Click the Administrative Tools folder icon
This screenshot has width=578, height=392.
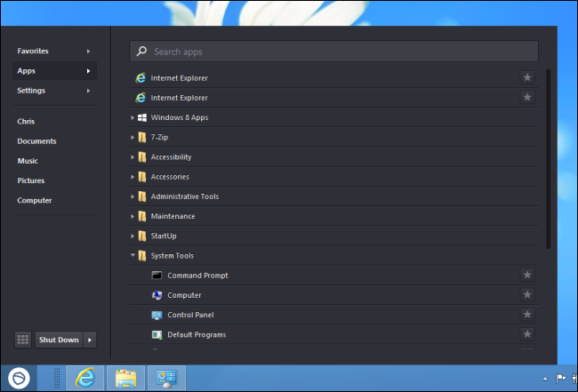point(142,196)
